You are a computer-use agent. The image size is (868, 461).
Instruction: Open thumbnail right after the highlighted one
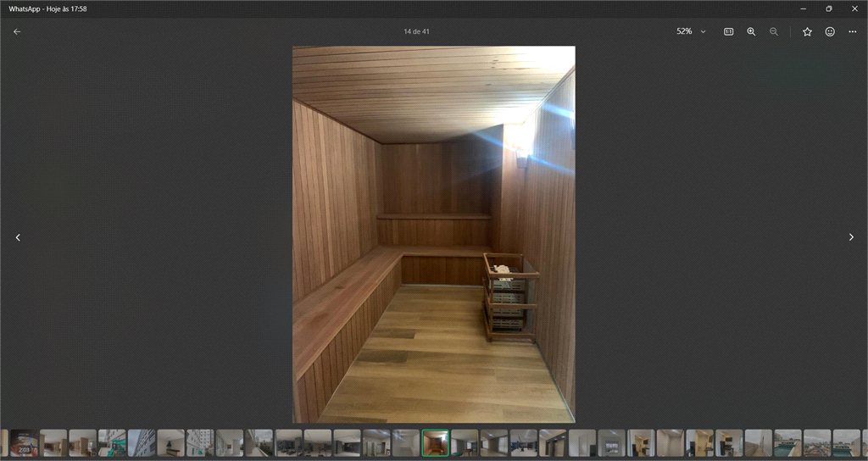coord(465,442)
